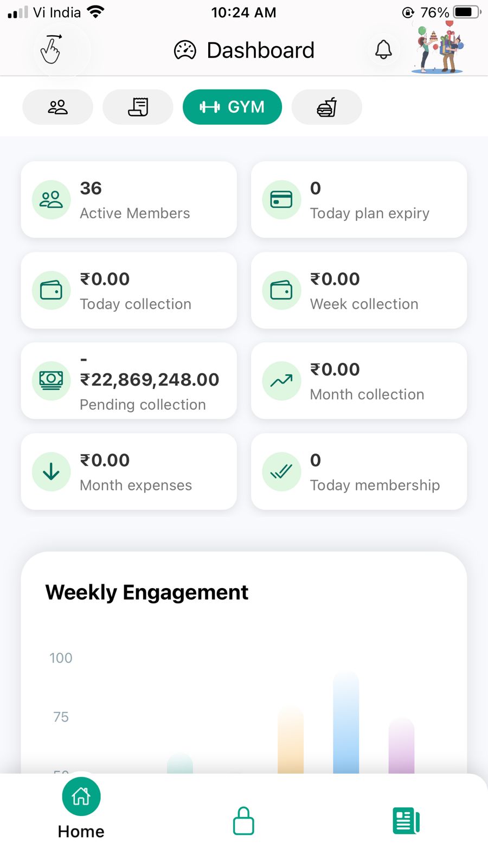The height and width of the screenshot is (868, 488).
Task: Open notifications bell
Action: (x=383, y=49)
